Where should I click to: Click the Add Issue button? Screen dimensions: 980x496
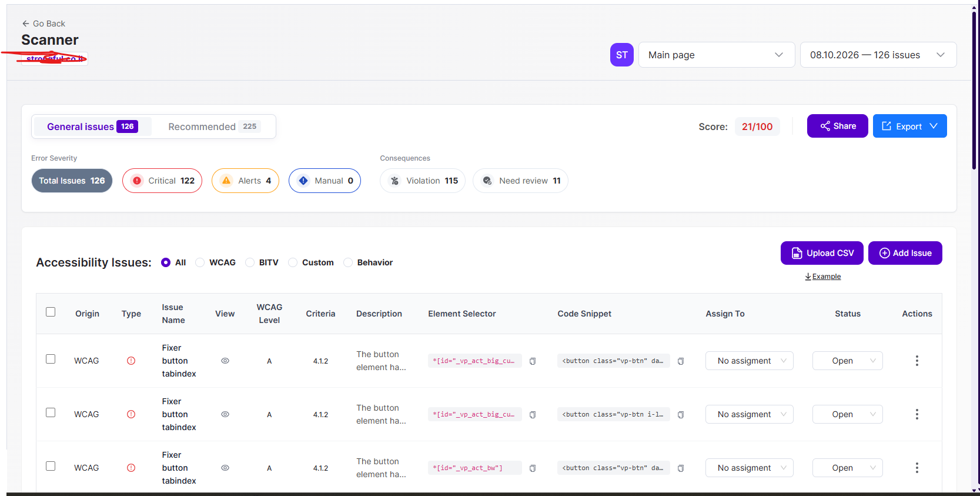click(905, 253)
